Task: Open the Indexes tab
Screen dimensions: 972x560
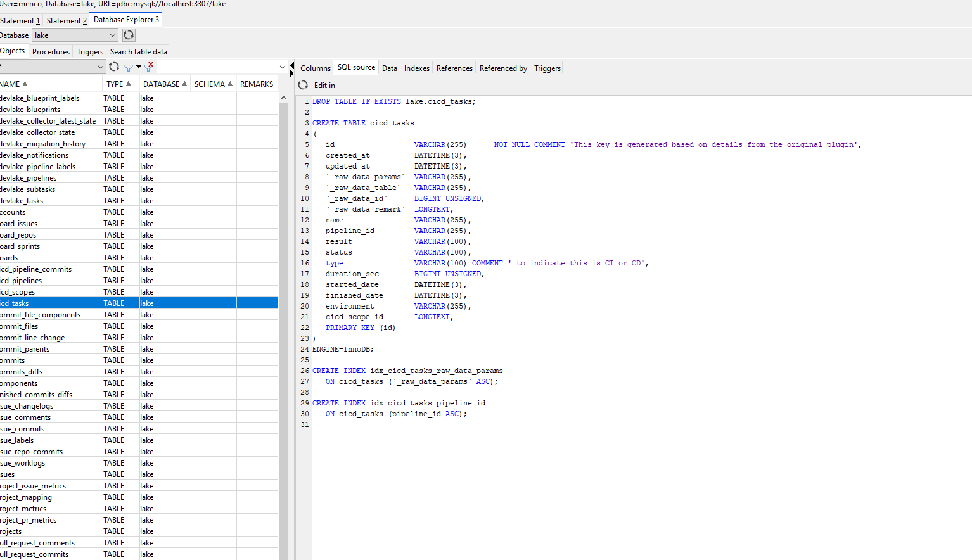Action: click(x=417, y=68)
